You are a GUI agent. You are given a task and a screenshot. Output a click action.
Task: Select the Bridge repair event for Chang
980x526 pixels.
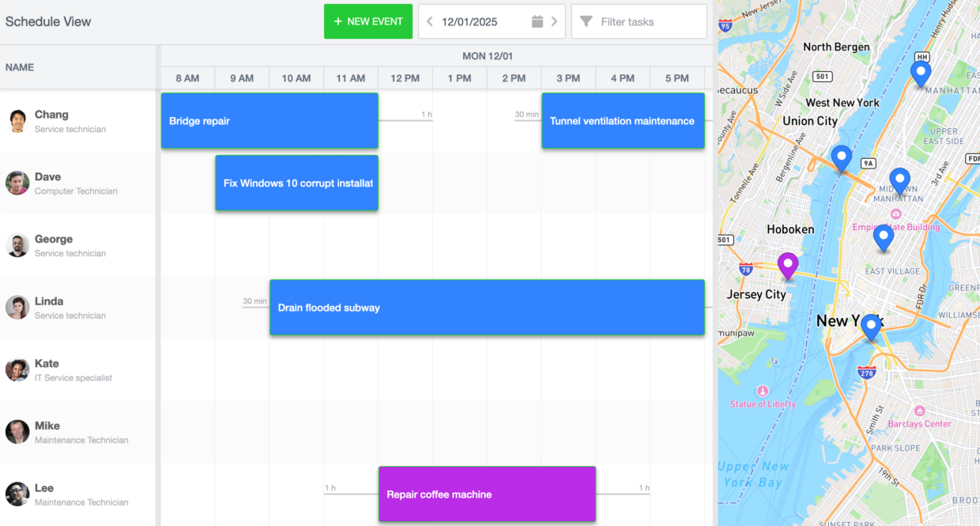(269, 120)
